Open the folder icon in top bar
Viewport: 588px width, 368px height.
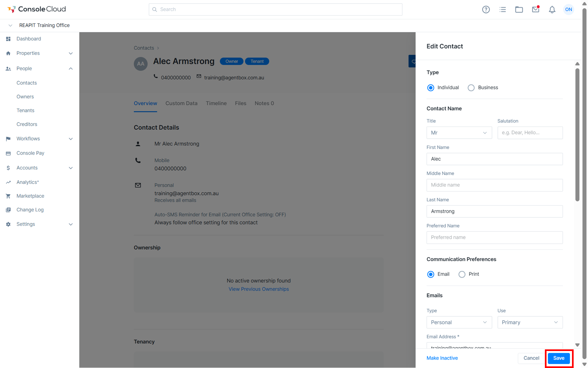click(x=519, y=9)
